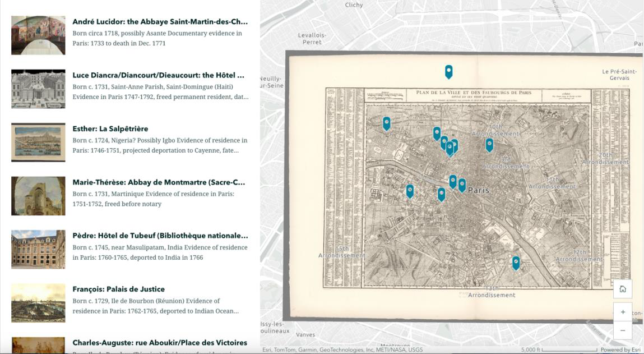
Task: Open the Marie-Thérèse: Abbay de Montmartre entry
Action: point(159,182)
